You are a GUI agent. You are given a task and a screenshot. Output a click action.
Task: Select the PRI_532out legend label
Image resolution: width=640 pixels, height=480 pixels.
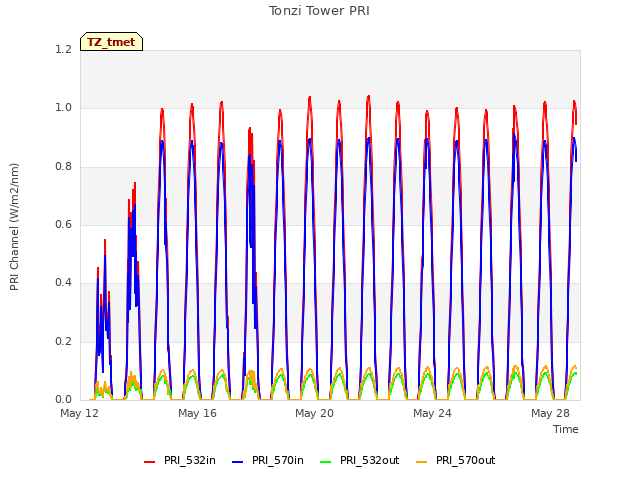pyautogui.click(x=370, y=460)
